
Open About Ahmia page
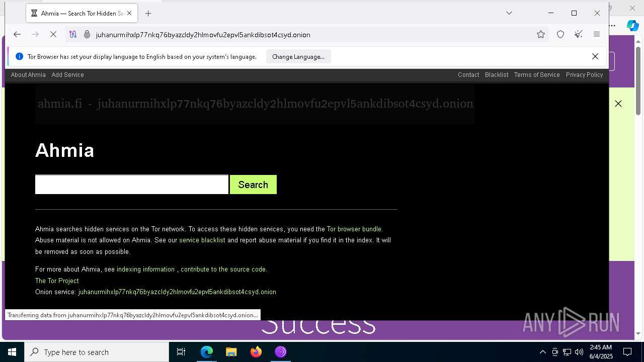28,75
